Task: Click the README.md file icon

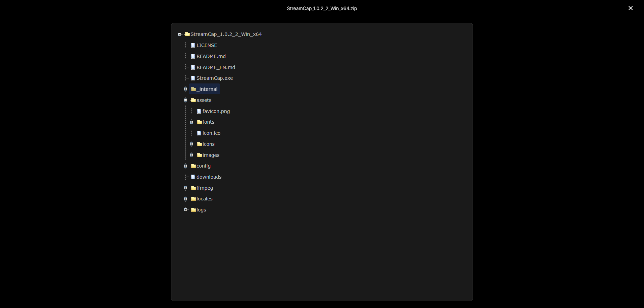Action: click(193, 56)
